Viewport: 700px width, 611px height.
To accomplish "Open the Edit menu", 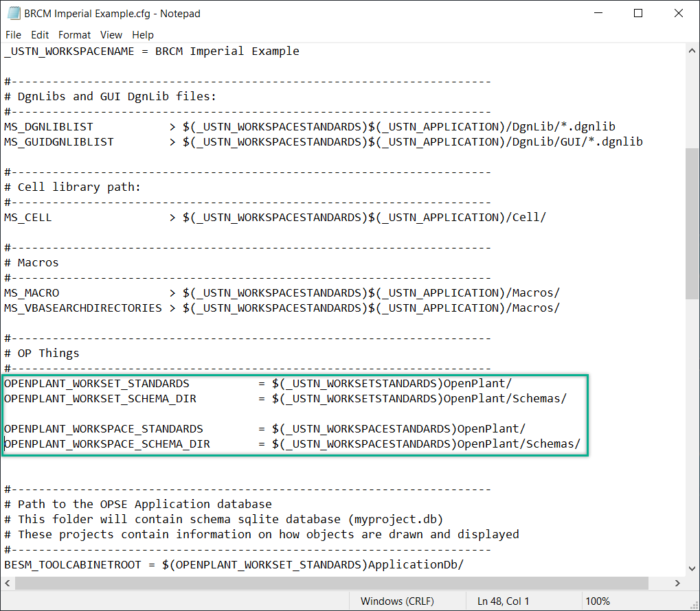I will [40, 35].
